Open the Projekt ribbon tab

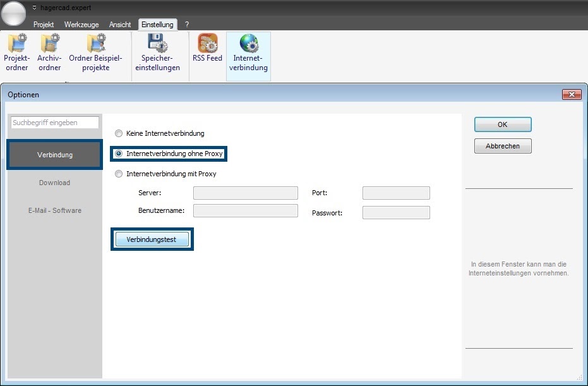[44, 25]
